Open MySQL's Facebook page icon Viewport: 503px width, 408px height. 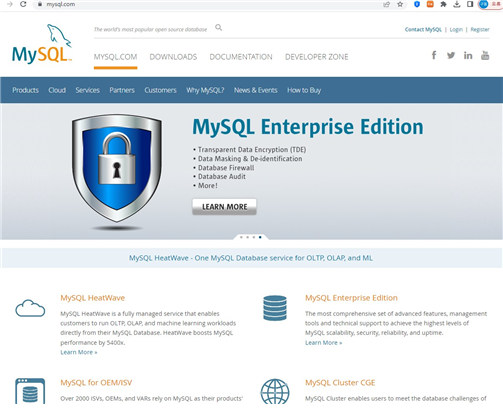click(x=434, y=55)
